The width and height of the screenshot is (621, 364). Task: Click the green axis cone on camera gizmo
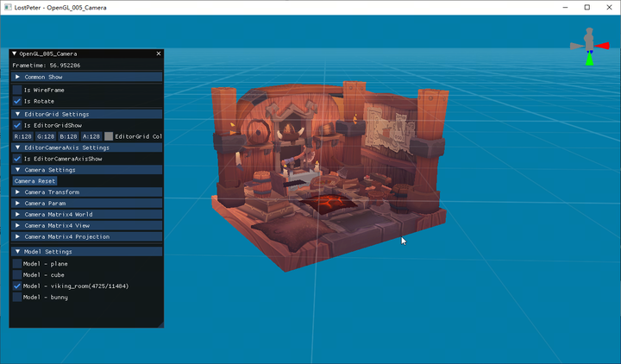click(590, 60)
